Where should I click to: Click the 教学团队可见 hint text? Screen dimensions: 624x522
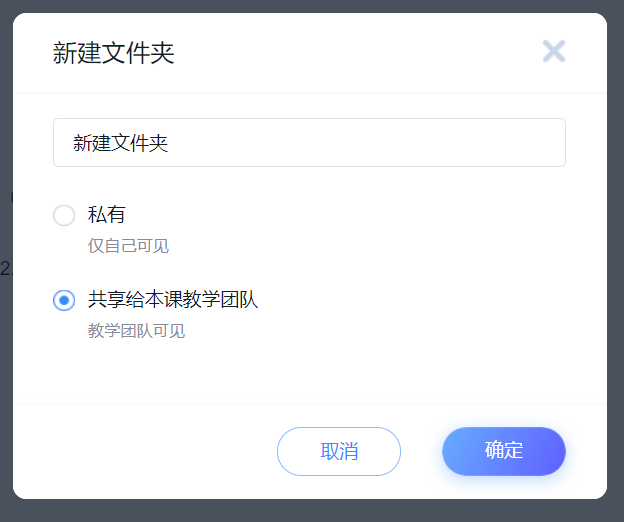point(136,331)
